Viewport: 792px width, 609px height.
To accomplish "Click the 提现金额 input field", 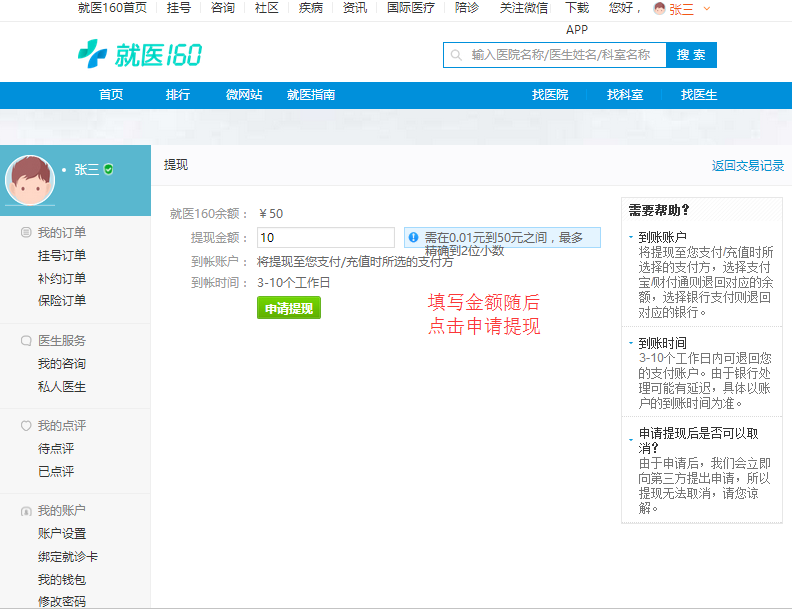I will point(325,238).
